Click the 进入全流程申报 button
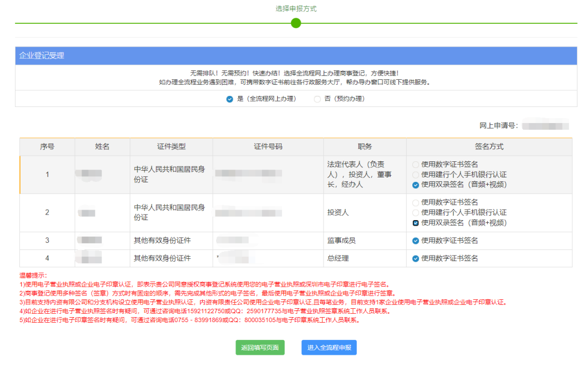The image size is (588, 367). [x=328, y=348]
